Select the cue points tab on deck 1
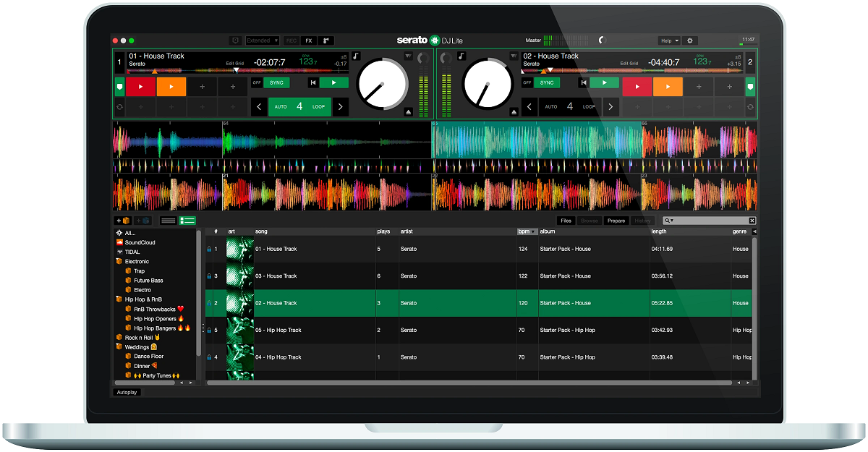 (x=119, y=87)
